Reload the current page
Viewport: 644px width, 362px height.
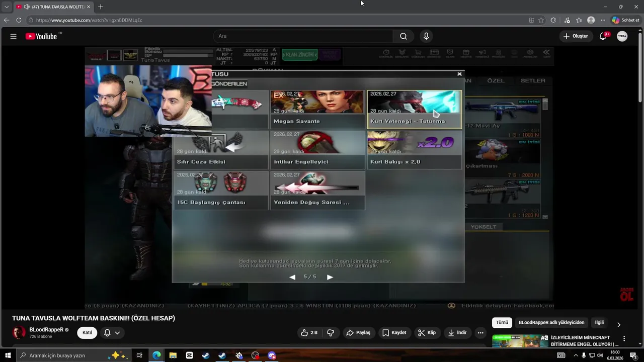pos(19,20)
